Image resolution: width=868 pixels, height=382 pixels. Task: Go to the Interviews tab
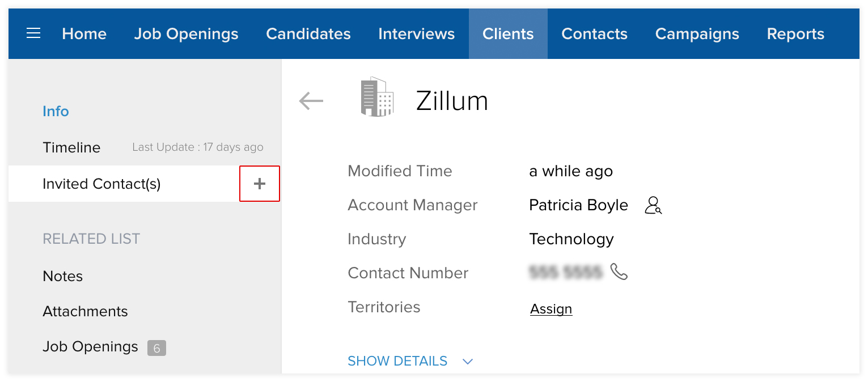[x=416, y=34]
